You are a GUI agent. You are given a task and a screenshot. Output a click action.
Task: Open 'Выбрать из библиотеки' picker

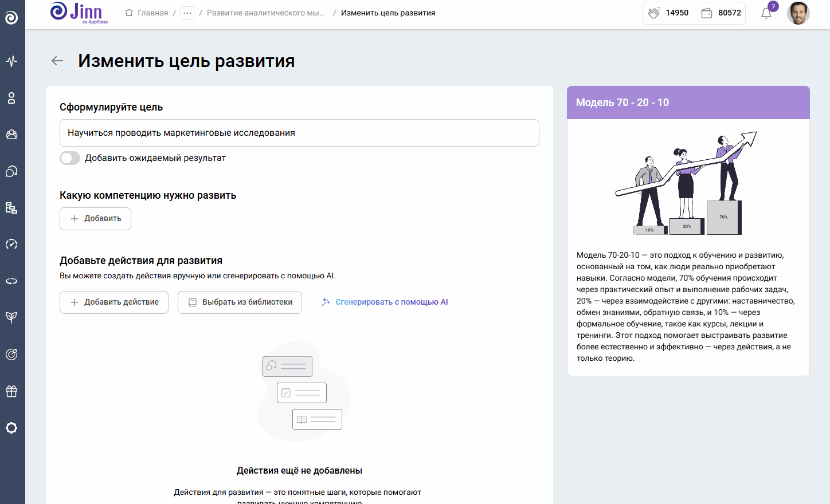pos(240,302)
